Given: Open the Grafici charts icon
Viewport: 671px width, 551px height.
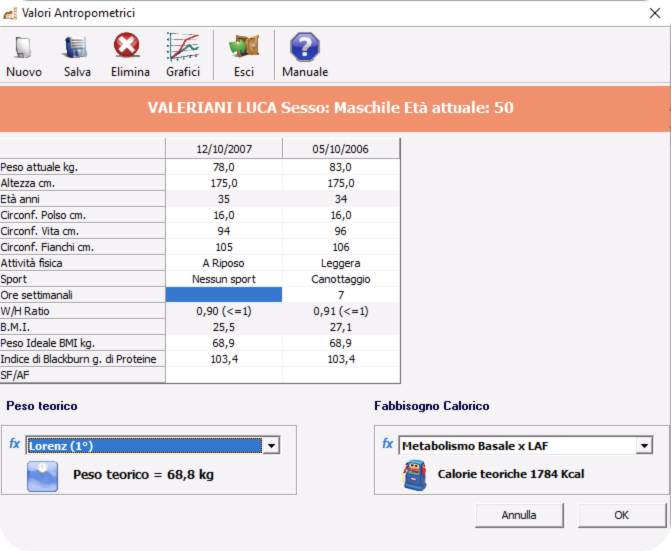Looking at the screenshot, I should (183, 47).
